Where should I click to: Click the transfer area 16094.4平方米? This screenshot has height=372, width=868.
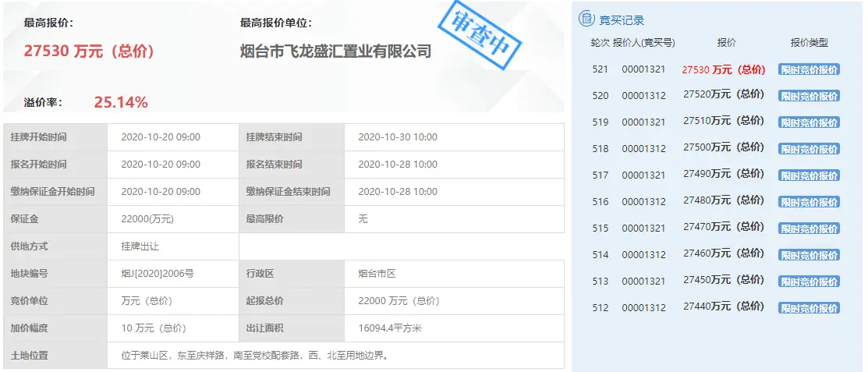(x=390, y=328)
